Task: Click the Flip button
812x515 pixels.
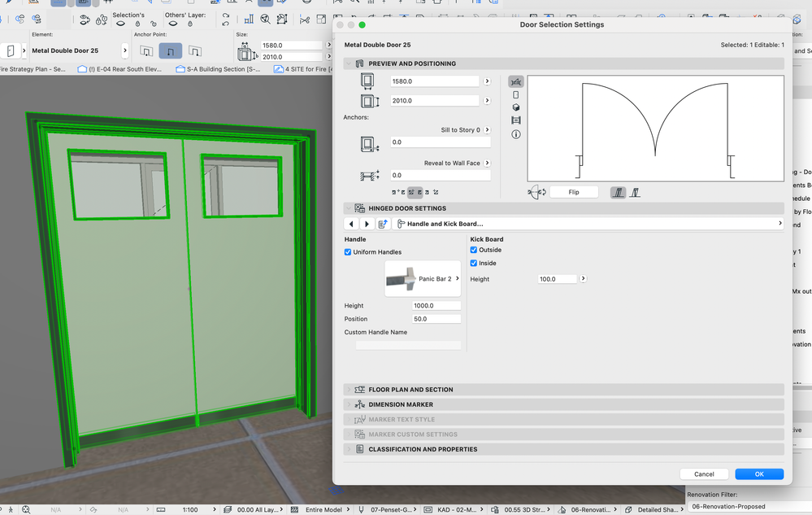Action: tap(574, 193)
